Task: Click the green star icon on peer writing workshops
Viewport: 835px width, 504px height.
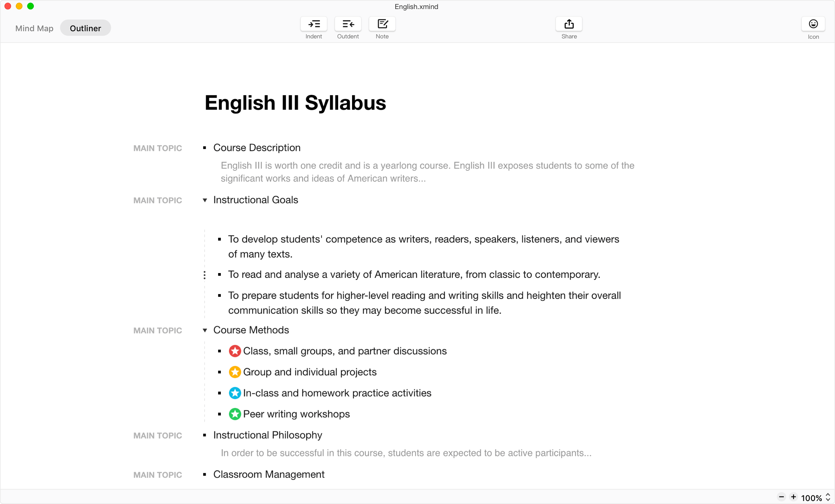Action: click(x=234, y=414)
